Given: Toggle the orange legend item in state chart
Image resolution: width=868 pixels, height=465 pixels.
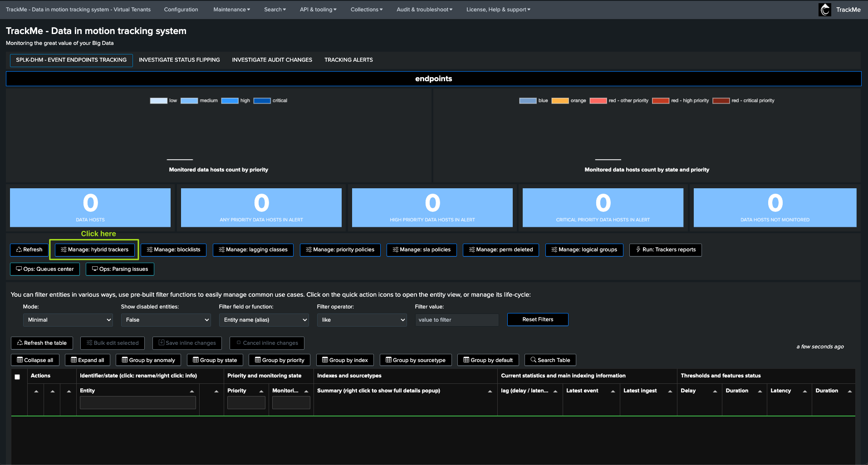Looking at the screenshot, I should point(560,101).
